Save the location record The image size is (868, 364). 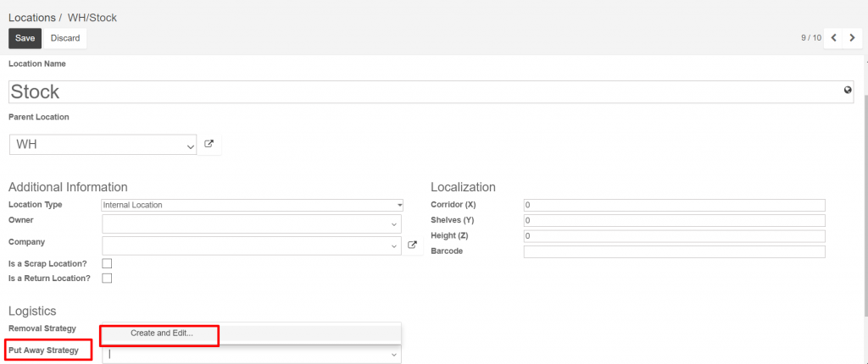(x=25, y=38)
